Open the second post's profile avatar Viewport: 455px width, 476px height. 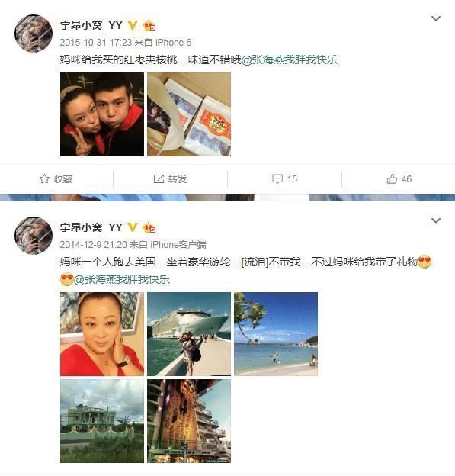coord(34,235)
